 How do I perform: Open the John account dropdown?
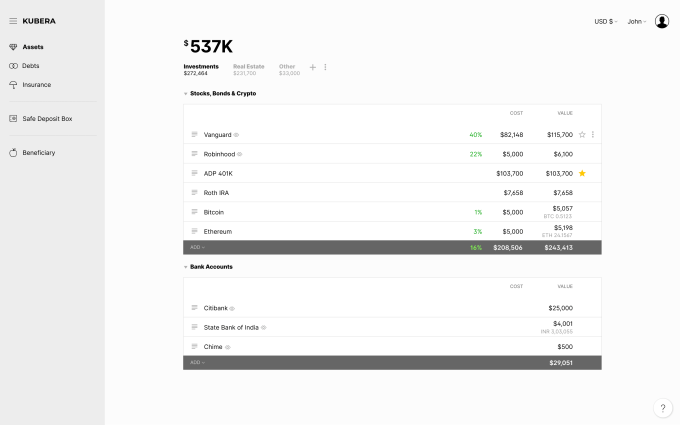(637, 21)
